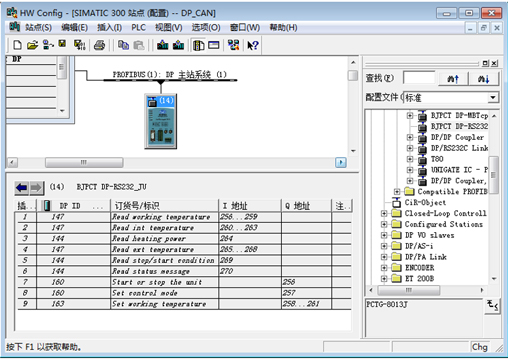Screen dimensions: 508x362
Task: Click the consistency check toolbar icon
Action: click(x=233, y=45)
